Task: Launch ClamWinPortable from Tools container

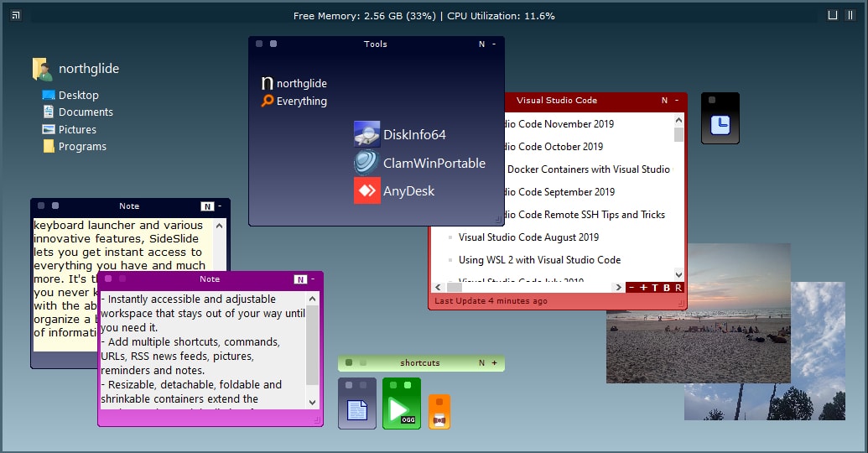Action: tap(419, 163)
